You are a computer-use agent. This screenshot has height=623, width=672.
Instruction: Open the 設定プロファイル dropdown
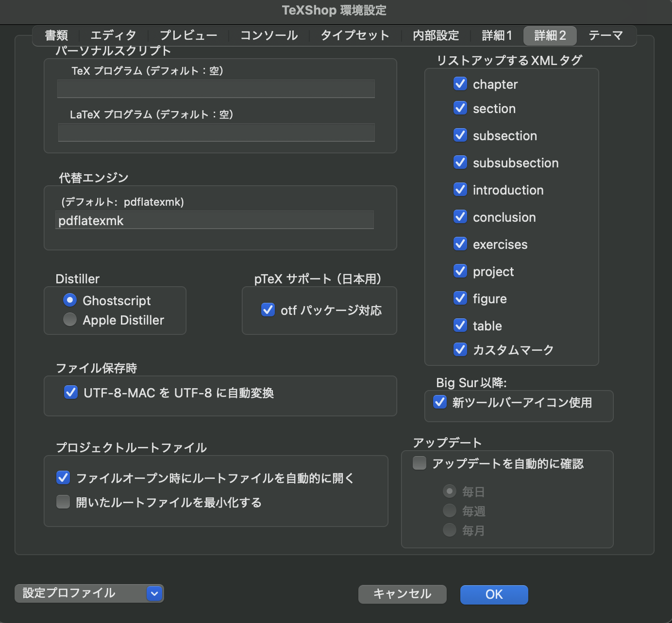click(x=89, y=593)
